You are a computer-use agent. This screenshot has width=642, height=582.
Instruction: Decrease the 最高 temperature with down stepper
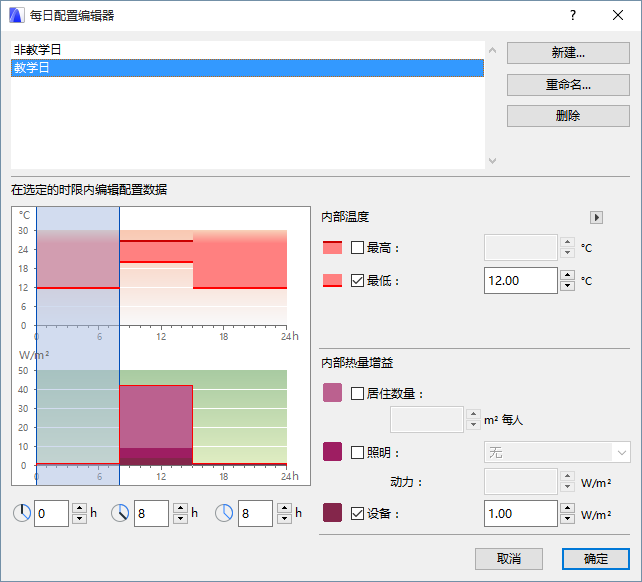point(567,253)
